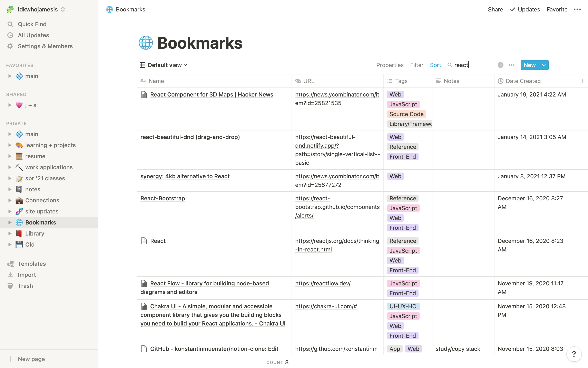The width and height of the screenshot is (588, 368).
Task: Click the globe icon in the breadcrumb
Action: pos(109,9)
